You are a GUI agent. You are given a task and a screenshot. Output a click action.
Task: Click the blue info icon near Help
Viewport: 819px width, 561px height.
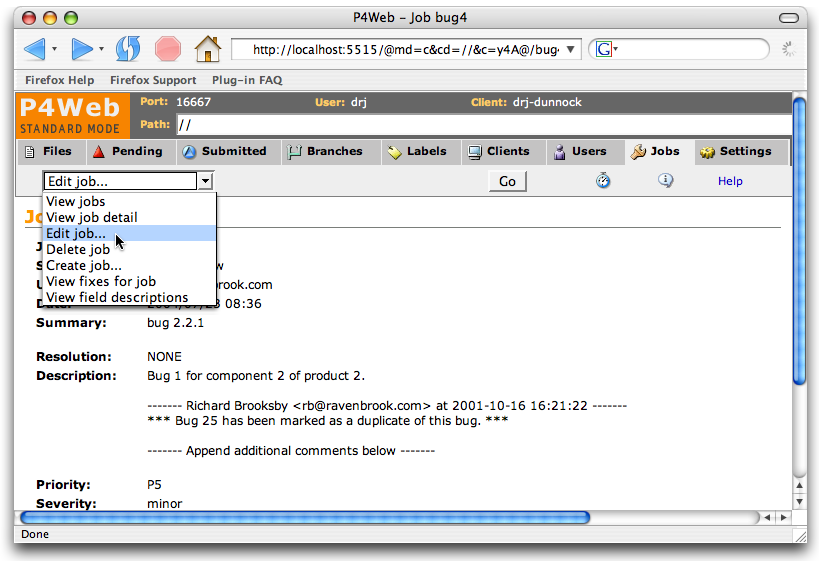coord(665,181)
